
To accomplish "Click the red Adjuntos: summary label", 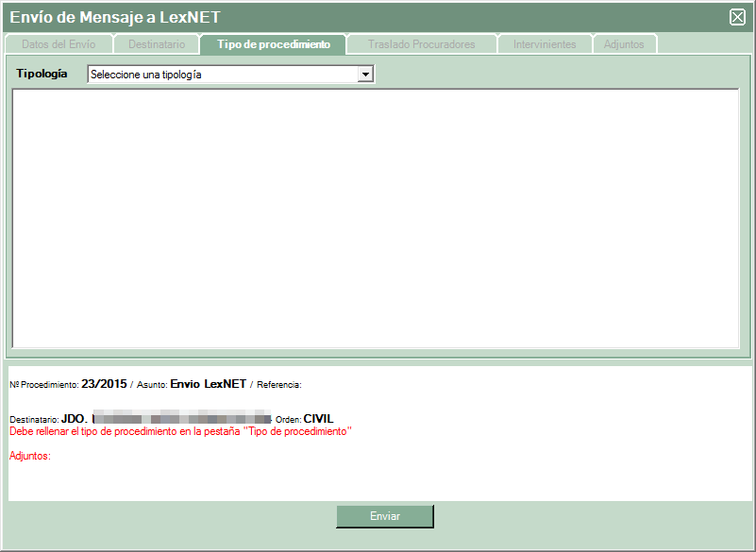I will click(29, 457).
